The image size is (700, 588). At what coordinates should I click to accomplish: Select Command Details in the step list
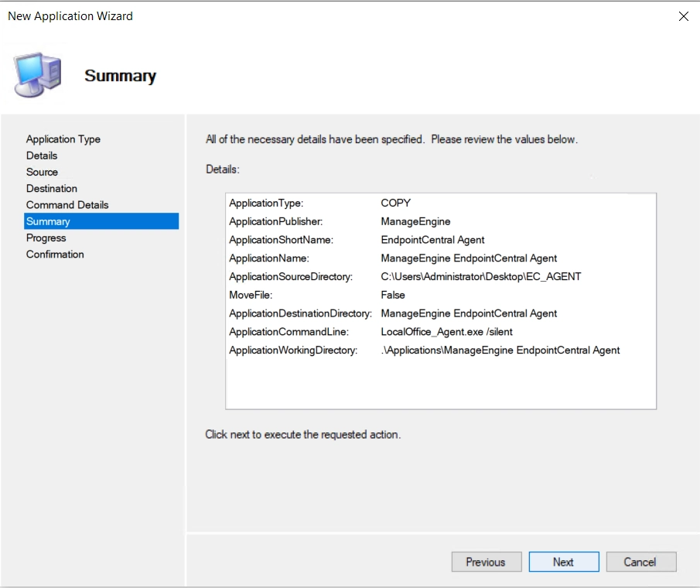[x=67, y=205]
